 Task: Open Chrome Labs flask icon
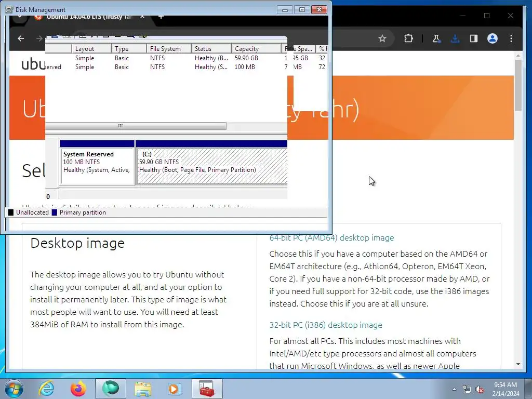tap(436, 38)
